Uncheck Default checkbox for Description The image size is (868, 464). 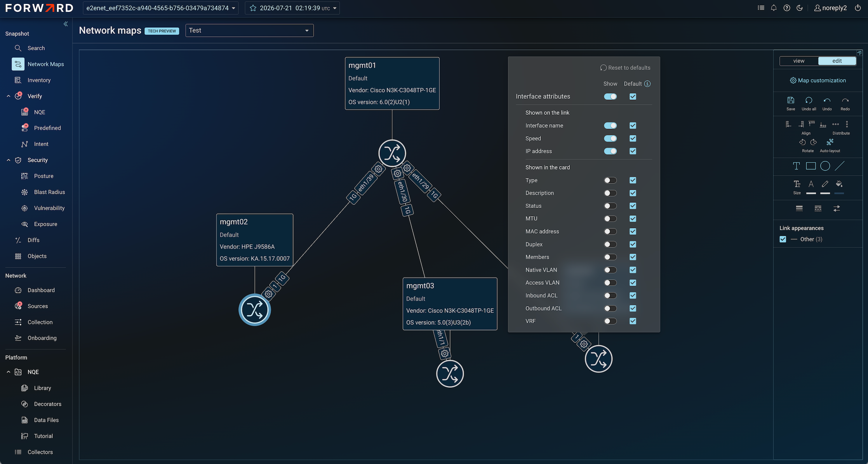[x=633, y=193]
